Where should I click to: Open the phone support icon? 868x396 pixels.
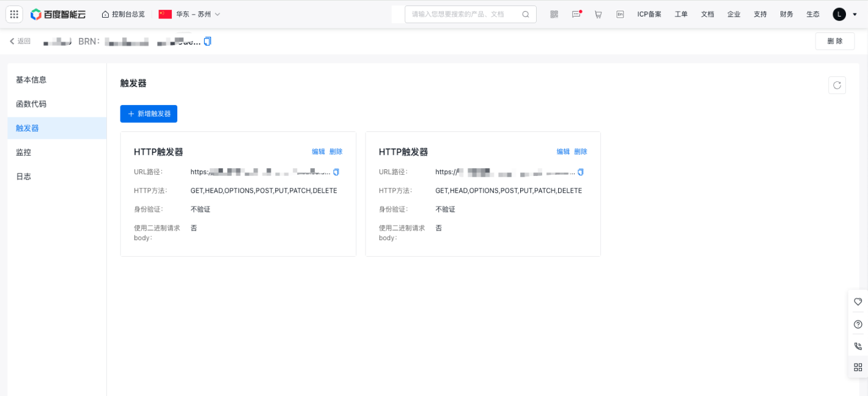coord(858,346)
